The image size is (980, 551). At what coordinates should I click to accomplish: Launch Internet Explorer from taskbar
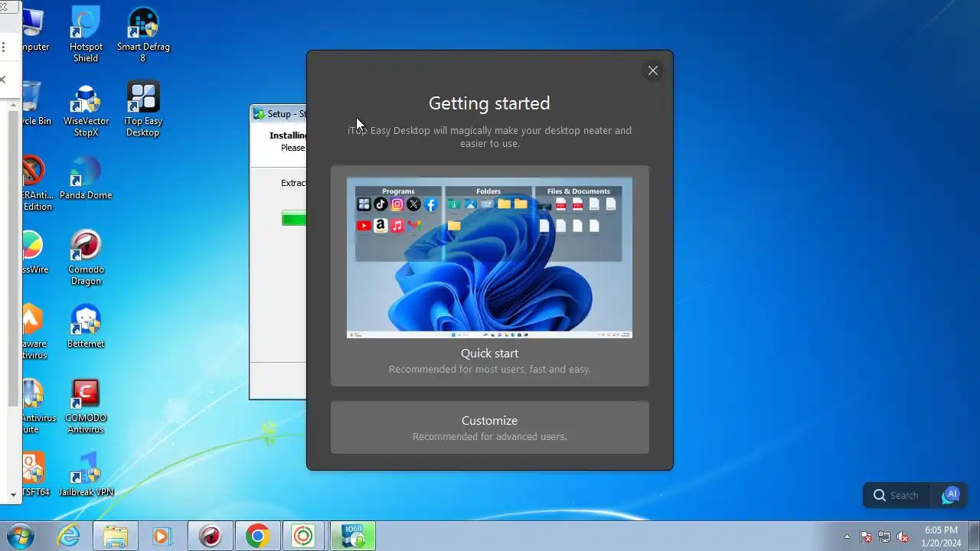click(68, 536)
